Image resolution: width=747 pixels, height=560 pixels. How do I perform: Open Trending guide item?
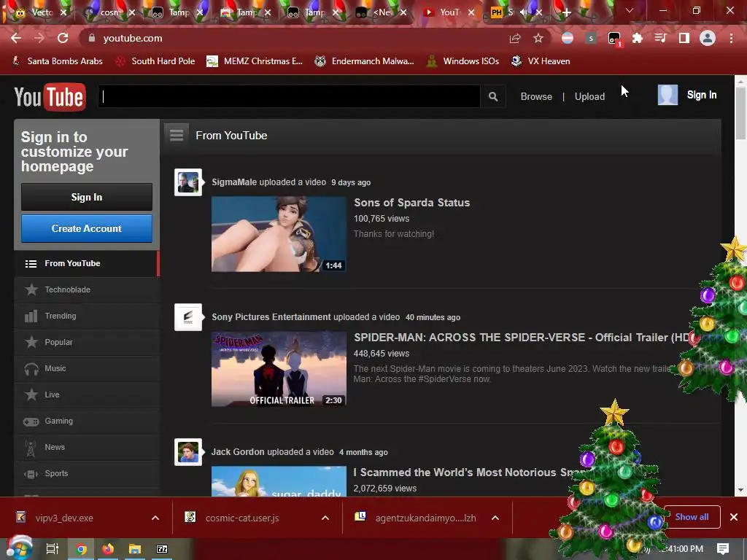pos(87,316)
